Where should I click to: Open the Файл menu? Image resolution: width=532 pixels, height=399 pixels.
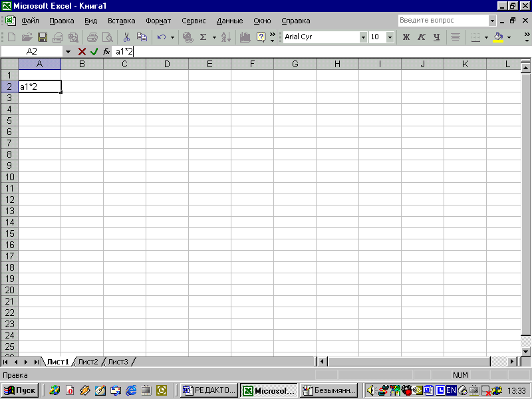click(30, 21)
